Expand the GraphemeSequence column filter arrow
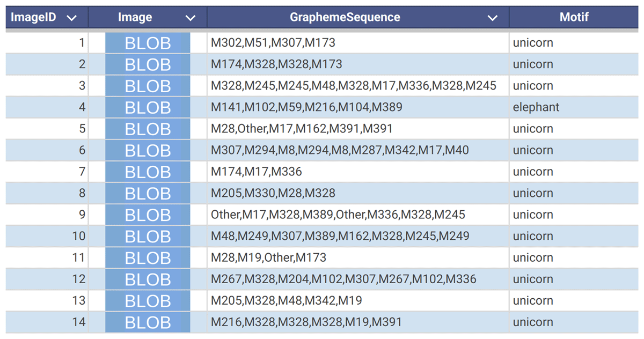 [492, 18]
